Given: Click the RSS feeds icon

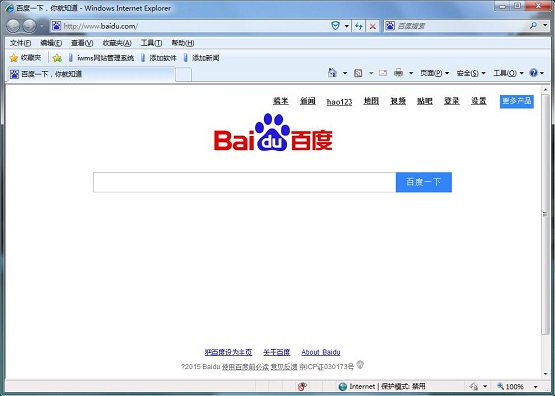Looking at the screenshot, I should click(x=358, y=73).
